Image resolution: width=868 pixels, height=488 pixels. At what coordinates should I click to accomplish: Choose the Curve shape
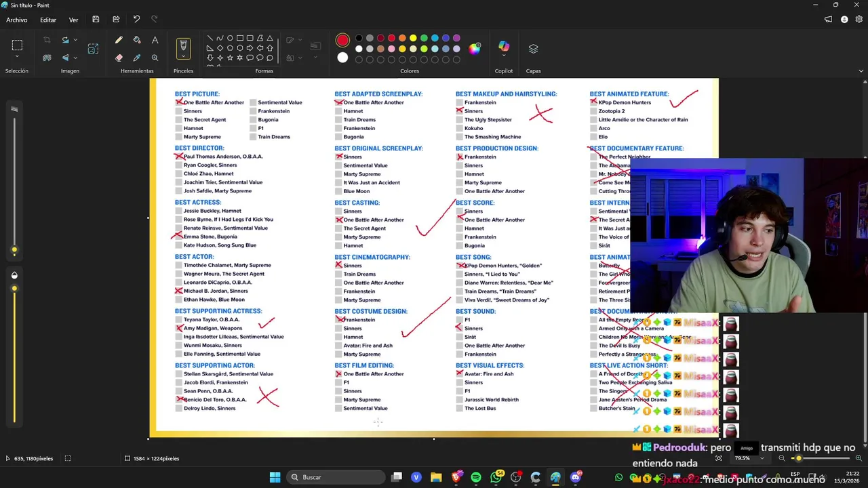[x=220, y=38]
